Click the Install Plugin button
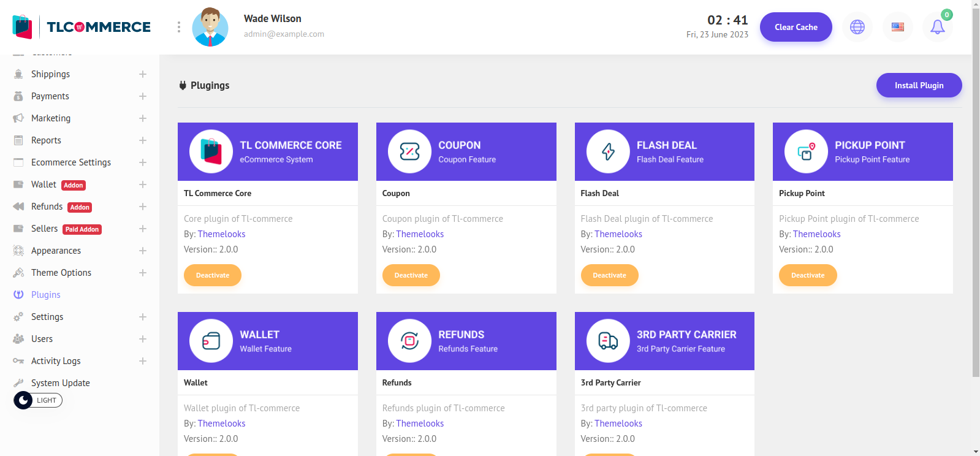The height and width of the screenshot is (456, 980). click(x=918, y=85)
